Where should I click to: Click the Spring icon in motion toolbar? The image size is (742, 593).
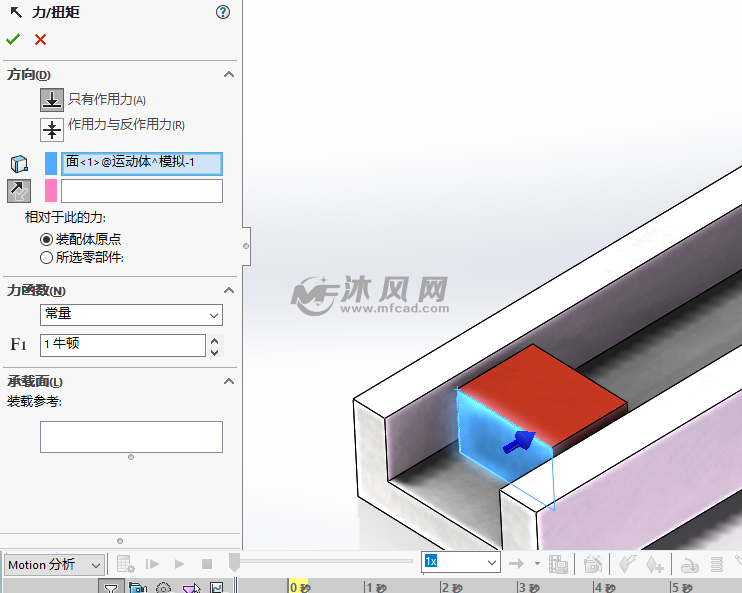(x=717, y=564)
